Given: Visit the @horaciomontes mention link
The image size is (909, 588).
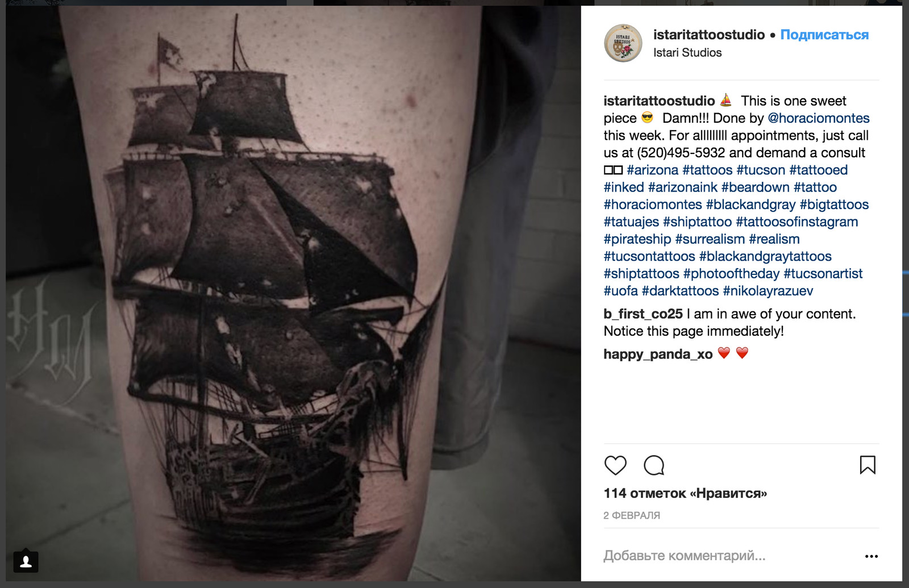Looking at the screenshot, I should pyautogui.click(x=819, y=118).
